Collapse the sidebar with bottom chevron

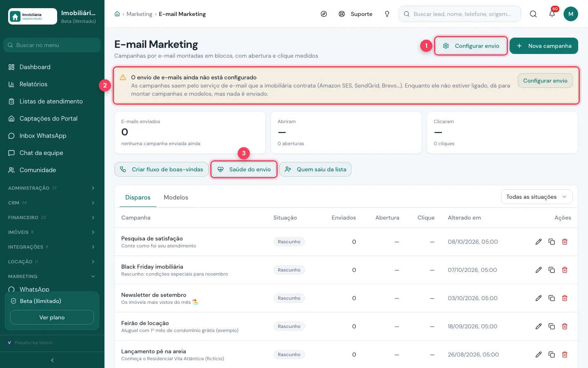click(52, 360)
